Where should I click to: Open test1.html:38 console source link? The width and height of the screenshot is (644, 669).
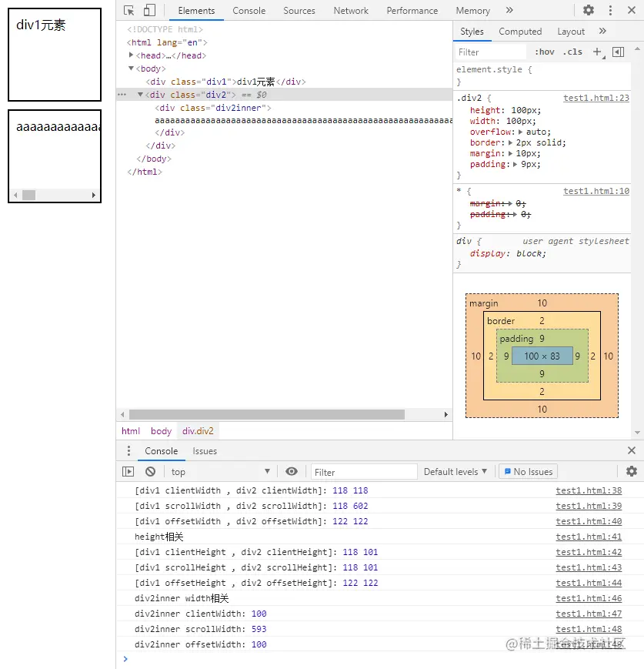click(x=589, y=490)
